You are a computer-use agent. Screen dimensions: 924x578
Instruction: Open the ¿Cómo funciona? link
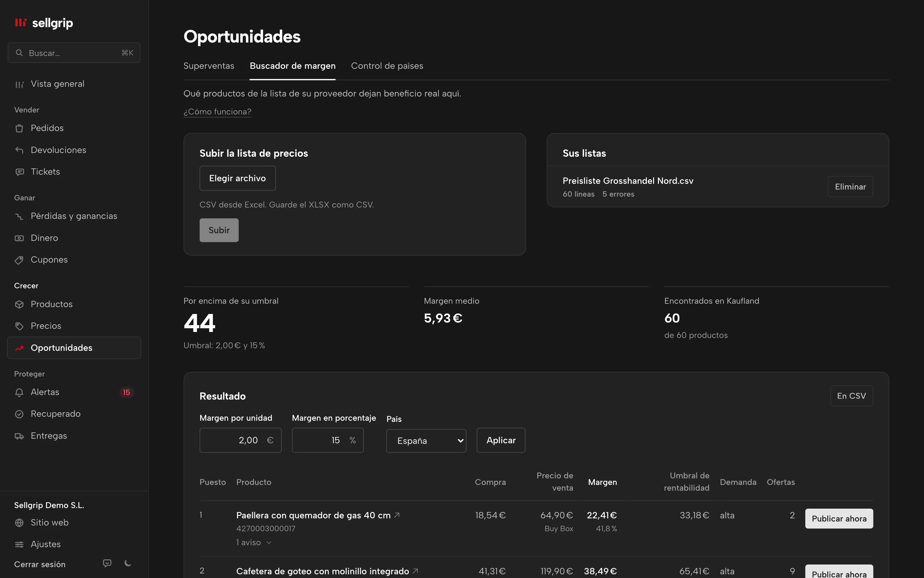[217, 112]
